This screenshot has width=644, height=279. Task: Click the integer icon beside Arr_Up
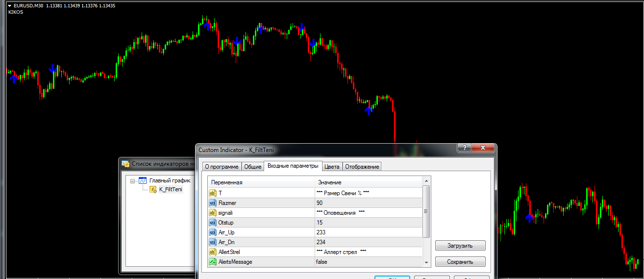pyautogui.click(x=212, y=232)
